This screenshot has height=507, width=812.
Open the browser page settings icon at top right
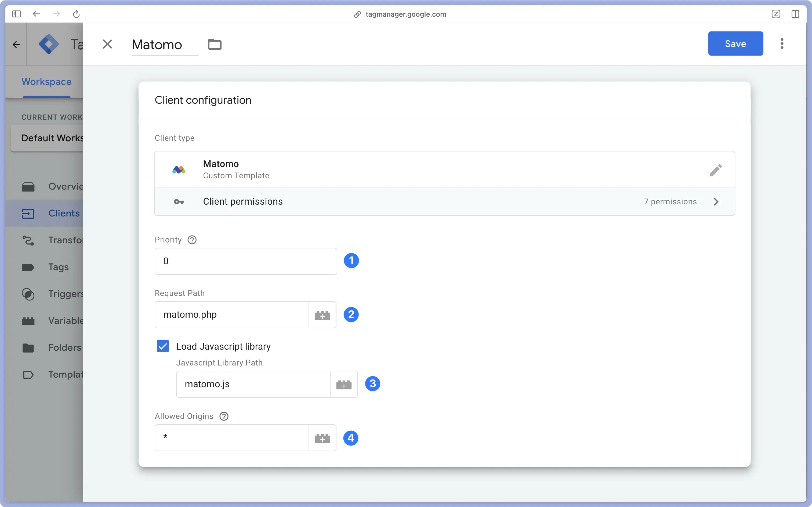pyautogui.click(x=776, y=14)
